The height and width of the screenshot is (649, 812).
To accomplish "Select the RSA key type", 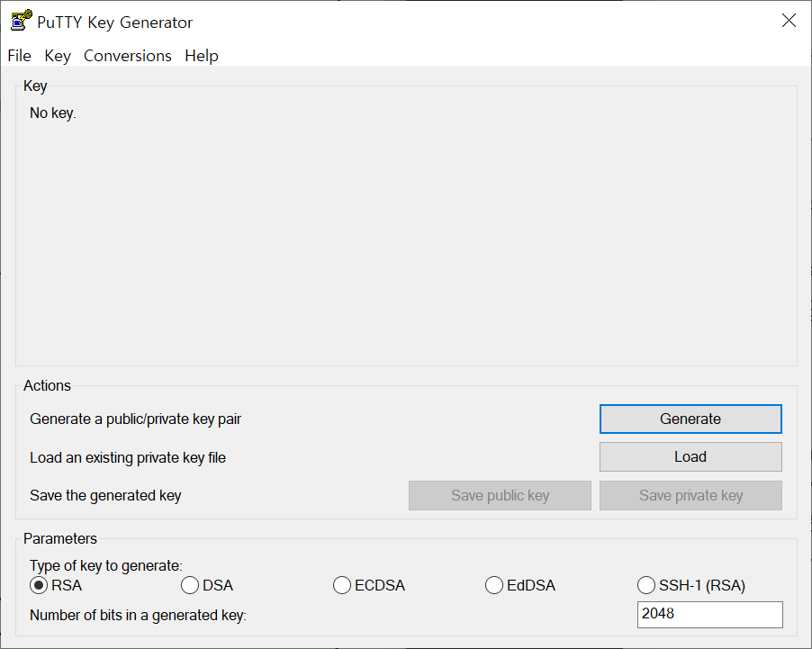I will tap(56, 585).
